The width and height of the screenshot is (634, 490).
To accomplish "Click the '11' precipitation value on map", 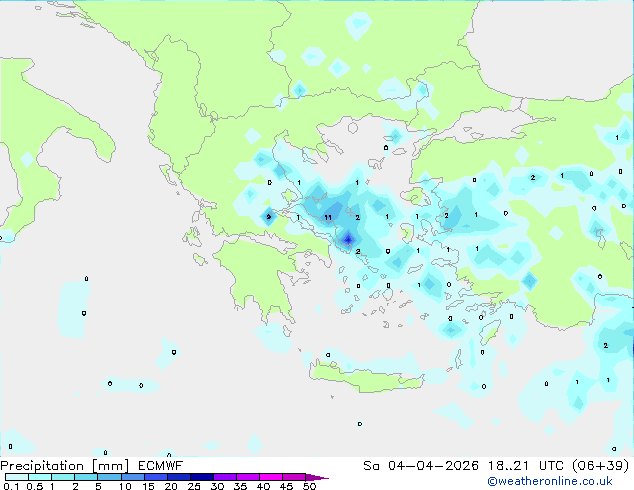I will click(328, 218).
